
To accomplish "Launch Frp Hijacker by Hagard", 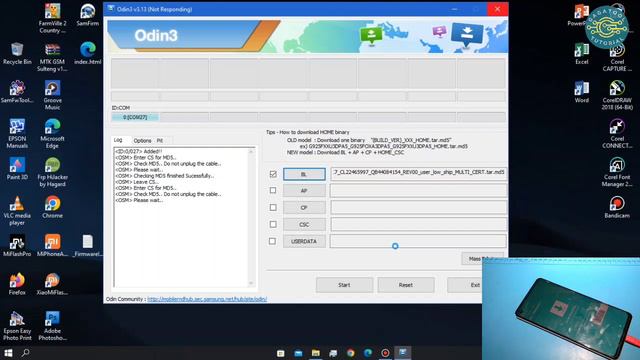I will pos(52,172).
